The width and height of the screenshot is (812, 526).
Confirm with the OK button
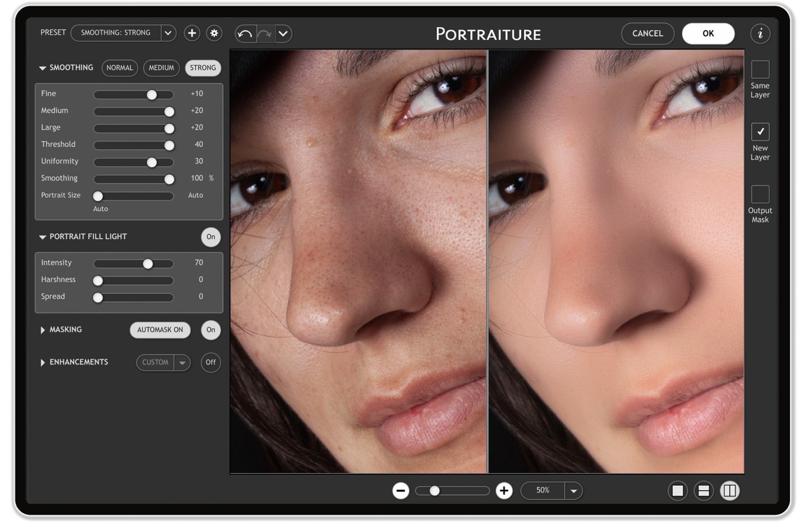coord(708,34)
